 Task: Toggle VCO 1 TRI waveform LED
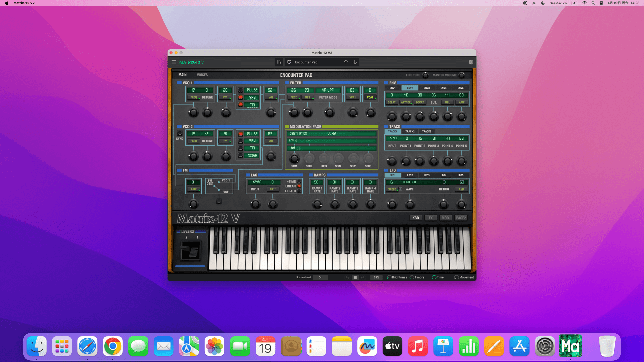click(240, 105)
